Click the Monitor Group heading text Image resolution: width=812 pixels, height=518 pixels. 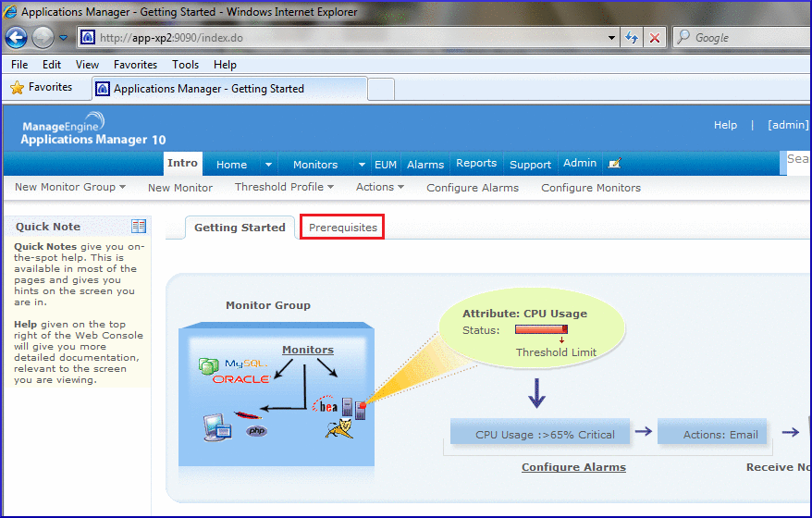point(267,305)
